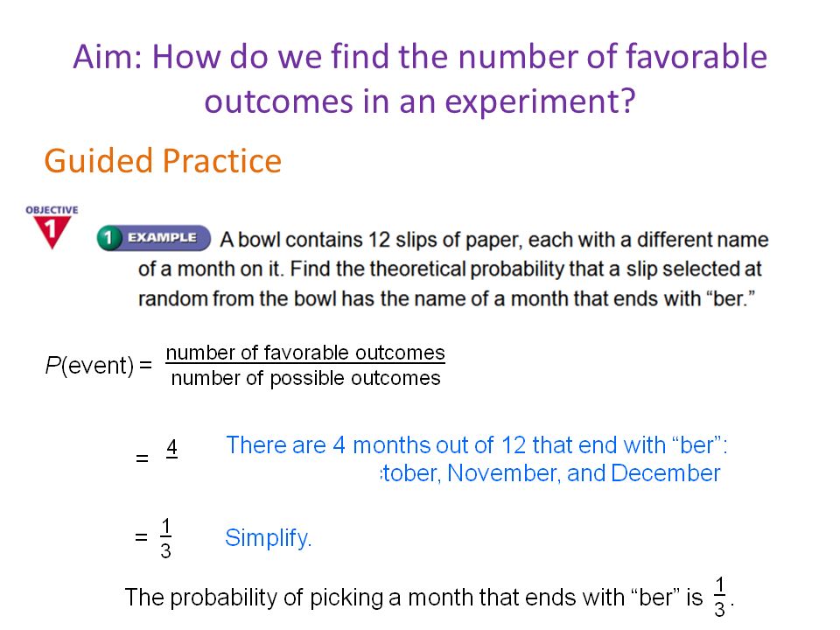Click number of favorable outcomes numerator
This screenshot has width=840, height=630.
coord(305,353)
